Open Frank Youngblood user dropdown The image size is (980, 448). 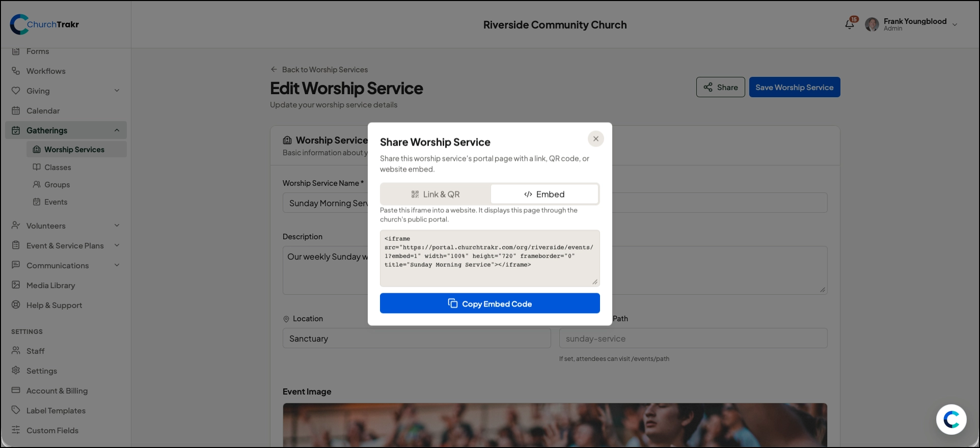click(955, 24)
